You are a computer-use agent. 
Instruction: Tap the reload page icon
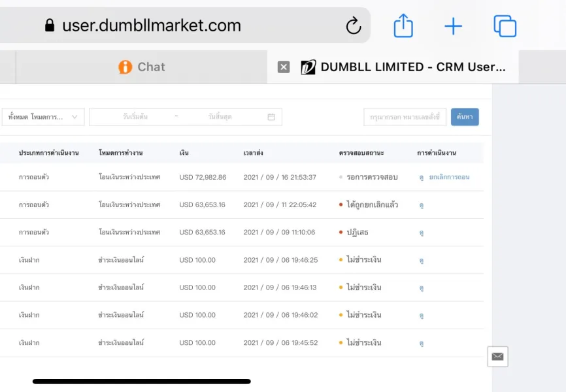[353, 26]
